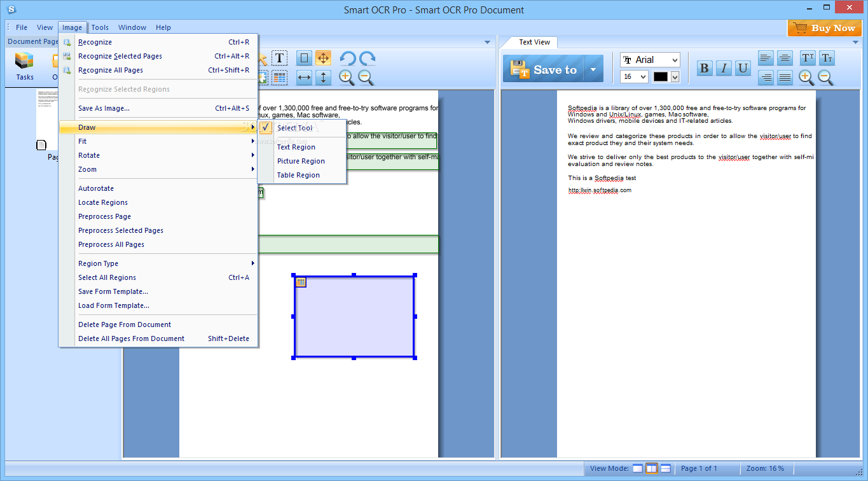The height and width of the screenshot is (481, 868).
Task: Expand the image pane options arrow
Action: tap(488, 42)
